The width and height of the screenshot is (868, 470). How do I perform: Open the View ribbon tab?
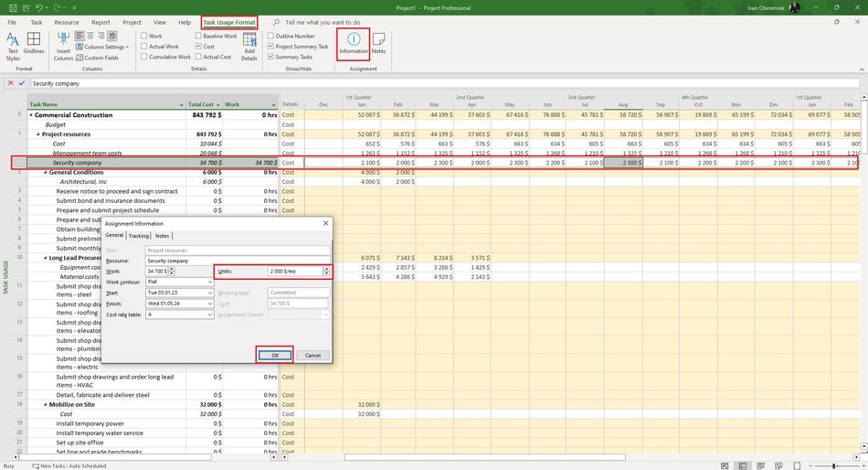159,22
